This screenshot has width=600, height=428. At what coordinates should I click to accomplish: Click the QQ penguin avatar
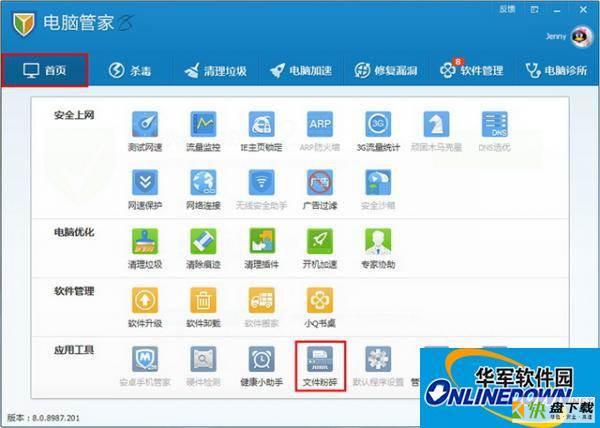581,37
